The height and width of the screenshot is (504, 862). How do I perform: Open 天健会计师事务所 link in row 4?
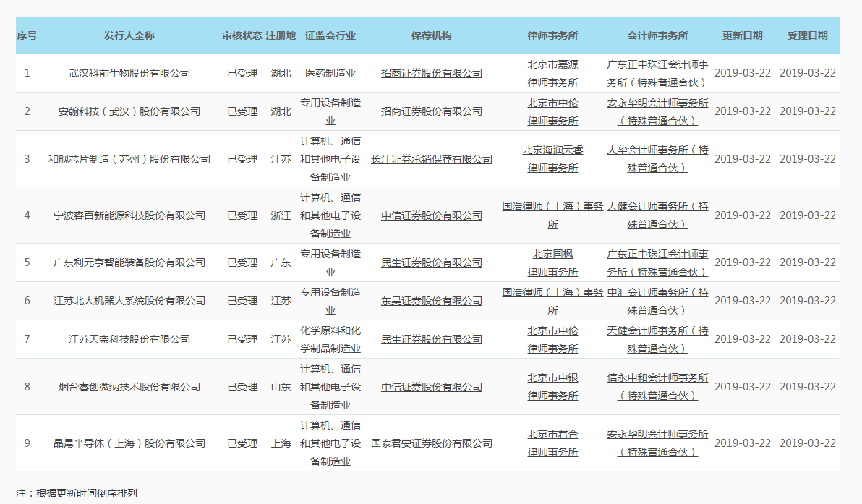click(x=657, y=215)
